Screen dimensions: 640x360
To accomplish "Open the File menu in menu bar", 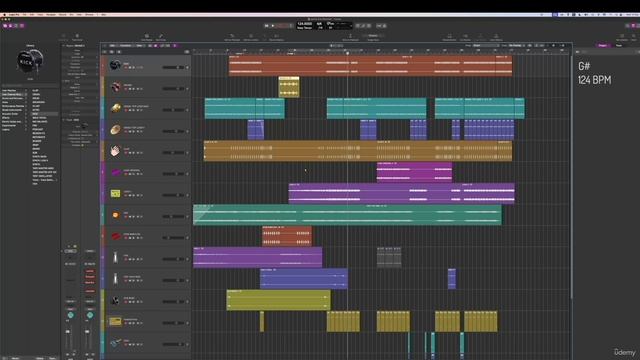I will [24, 15].
